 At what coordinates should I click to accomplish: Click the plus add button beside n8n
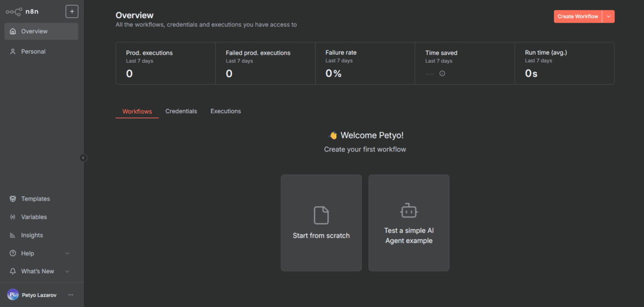pyautogui.click(x=72, y=11)
